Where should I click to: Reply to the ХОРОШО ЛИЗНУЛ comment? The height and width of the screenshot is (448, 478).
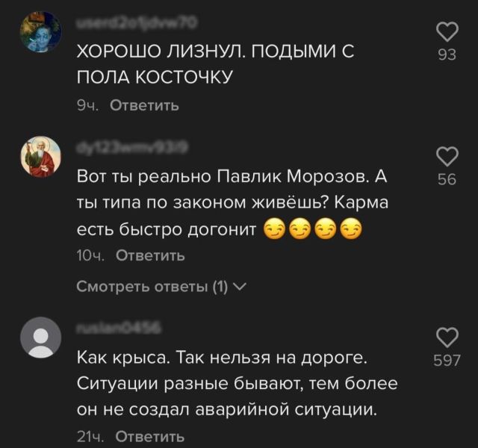point(144,106)
